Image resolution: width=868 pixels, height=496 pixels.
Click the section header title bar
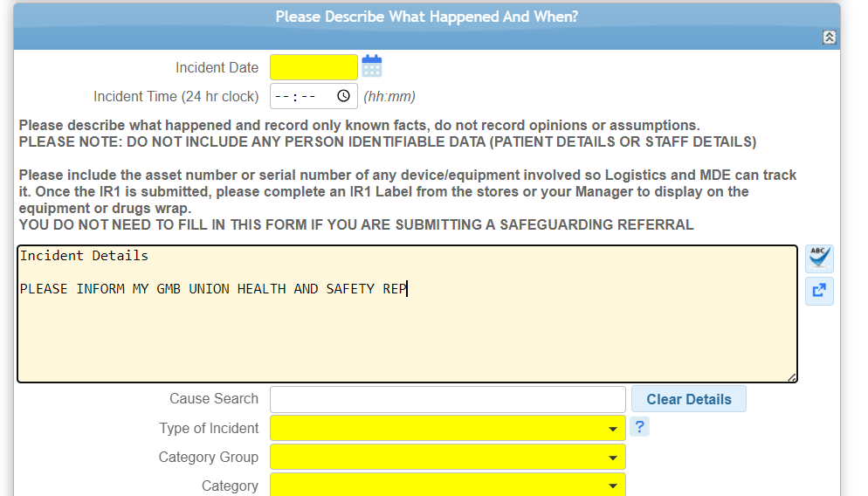point(427,17)
